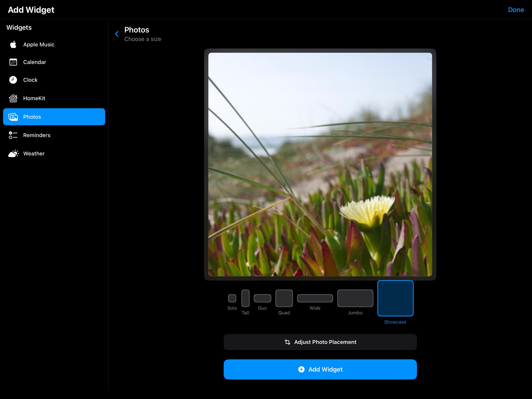Viewport: 532px width, 399px height.
Task: Click the plus circle icon in Add Widget
Action: 301,369
